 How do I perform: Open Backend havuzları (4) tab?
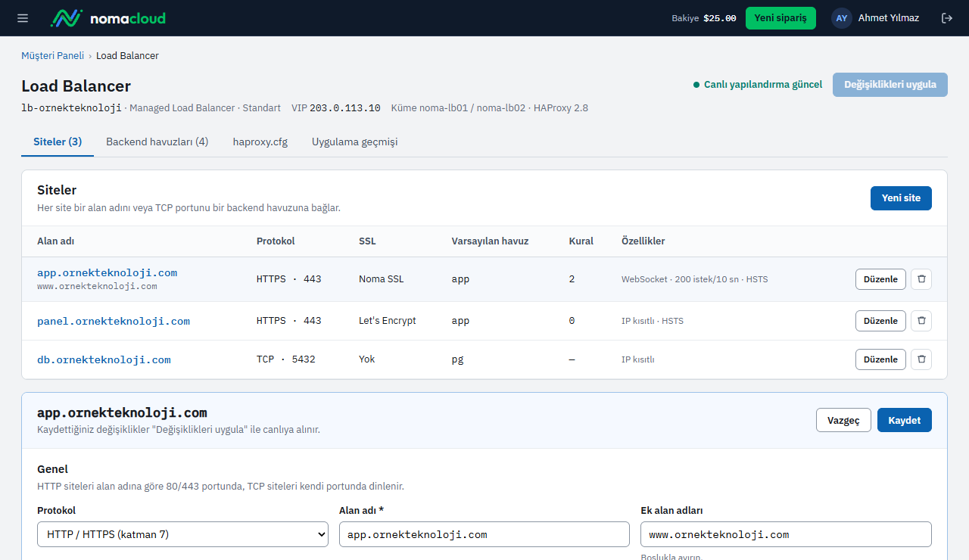click(157, 142)
